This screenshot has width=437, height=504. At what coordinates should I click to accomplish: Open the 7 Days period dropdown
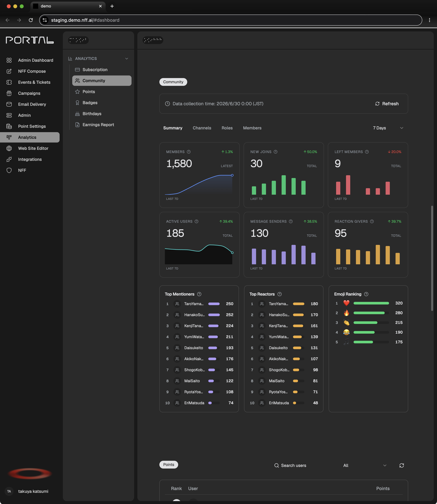click(388, 128)
